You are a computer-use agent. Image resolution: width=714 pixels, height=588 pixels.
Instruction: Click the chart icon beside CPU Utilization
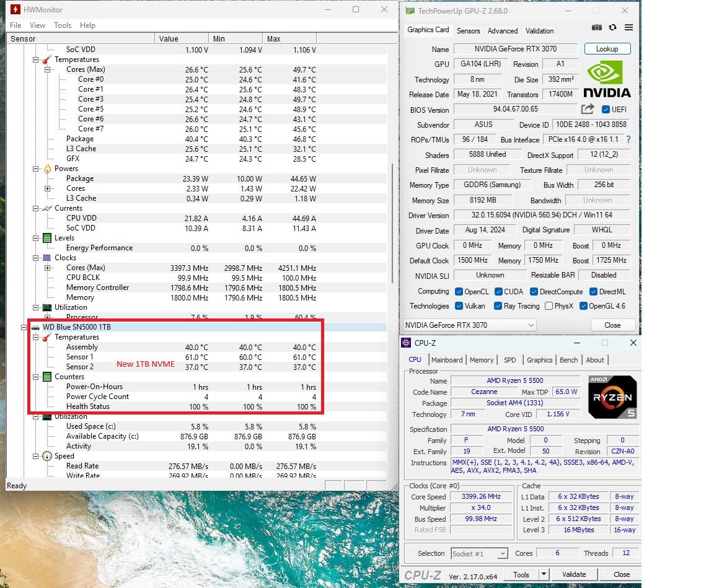(47, 308)
